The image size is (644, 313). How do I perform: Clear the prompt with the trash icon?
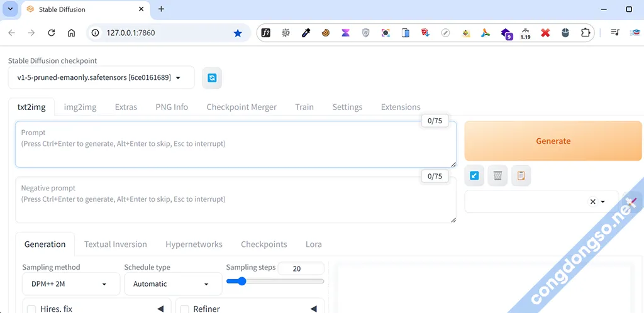pyautogui.click(x=498, y=176)
